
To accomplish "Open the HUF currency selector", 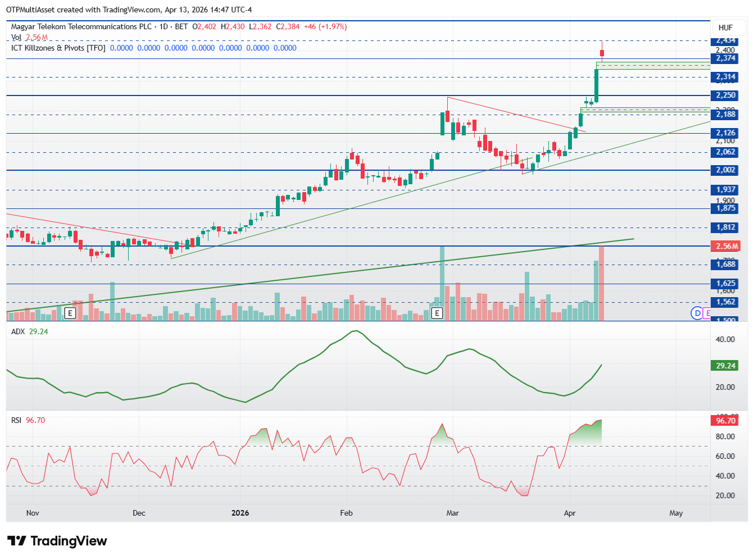I will click(x=725, y=28).
